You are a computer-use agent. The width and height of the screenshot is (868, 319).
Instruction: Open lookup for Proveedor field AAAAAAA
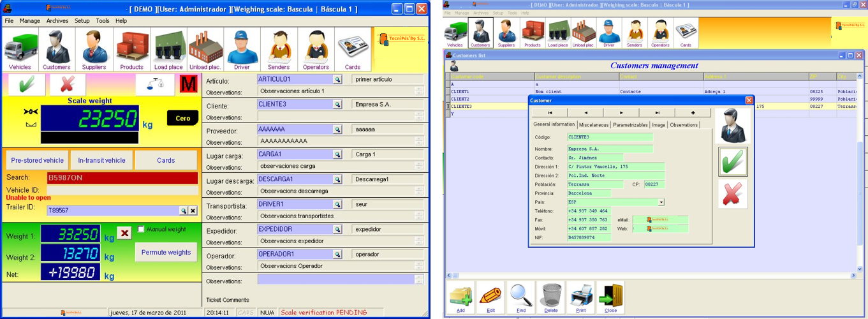(337, 130)
